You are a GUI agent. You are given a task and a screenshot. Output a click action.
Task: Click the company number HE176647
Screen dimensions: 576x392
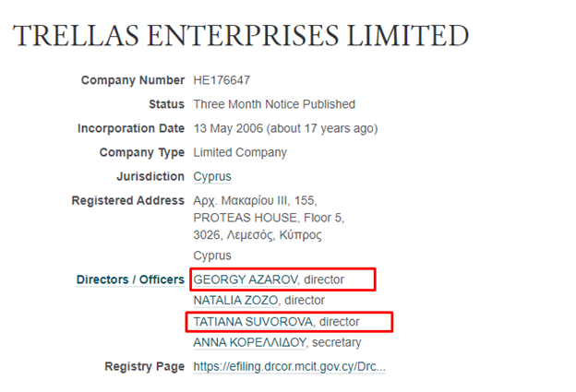click(x=222, y=80)
